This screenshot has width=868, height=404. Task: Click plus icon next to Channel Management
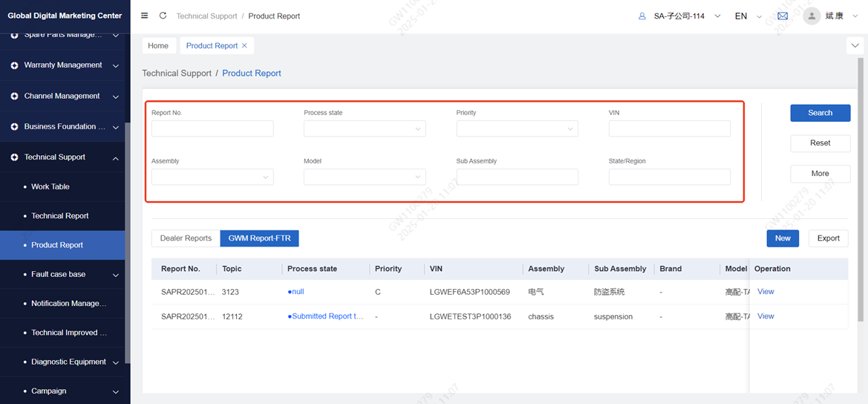tap(14, 97)
